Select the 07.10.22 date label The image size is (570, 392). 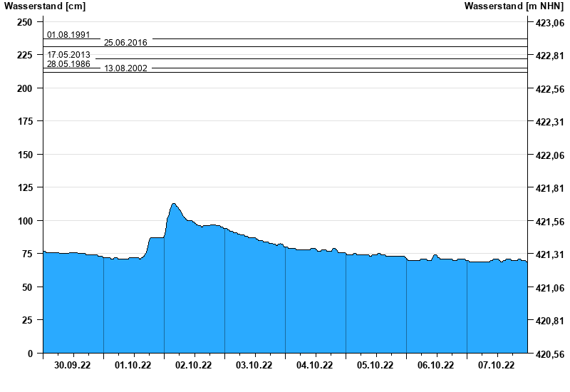497,366
